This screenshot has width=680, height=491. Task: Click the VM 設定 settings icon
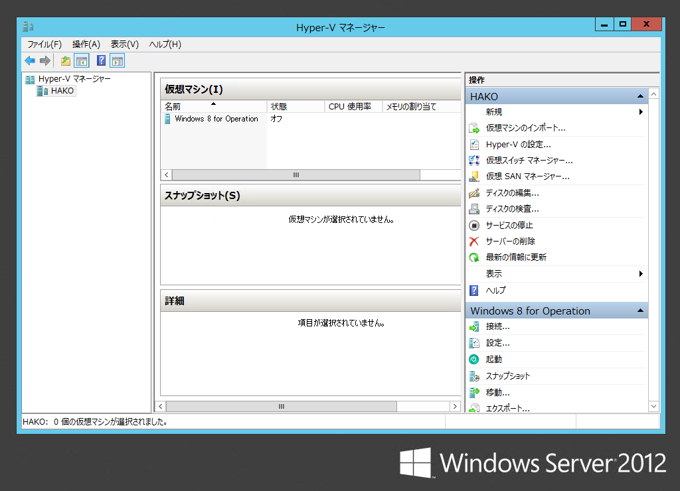pyautogui.click(x=474, y=343)
